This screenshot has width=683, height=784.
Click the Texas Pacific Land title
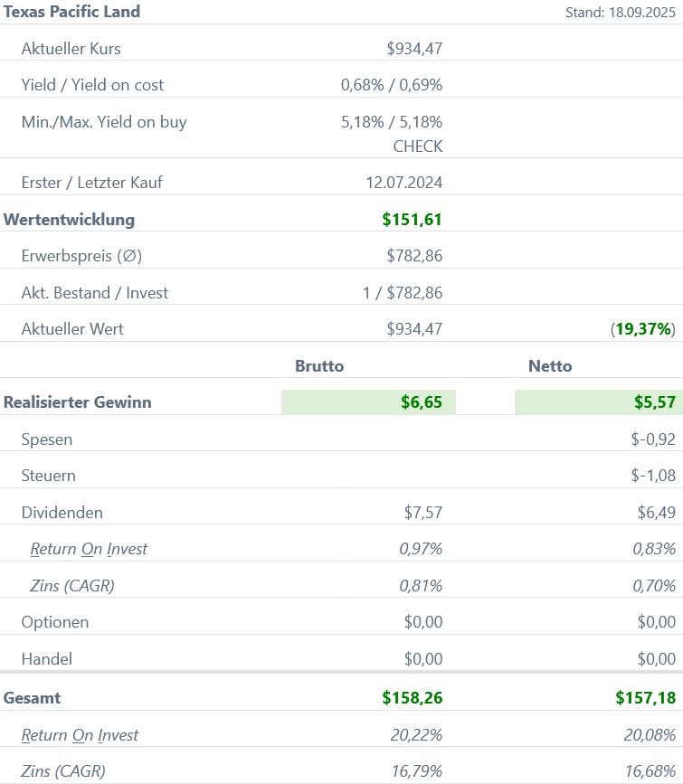click(x=72, y=12)
